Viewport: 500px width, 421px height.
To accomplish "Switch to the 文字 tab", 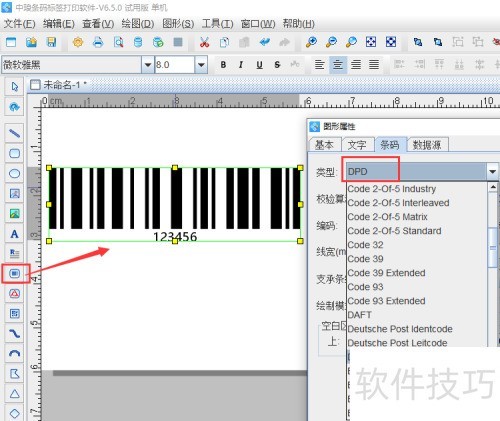I will 357,145.
